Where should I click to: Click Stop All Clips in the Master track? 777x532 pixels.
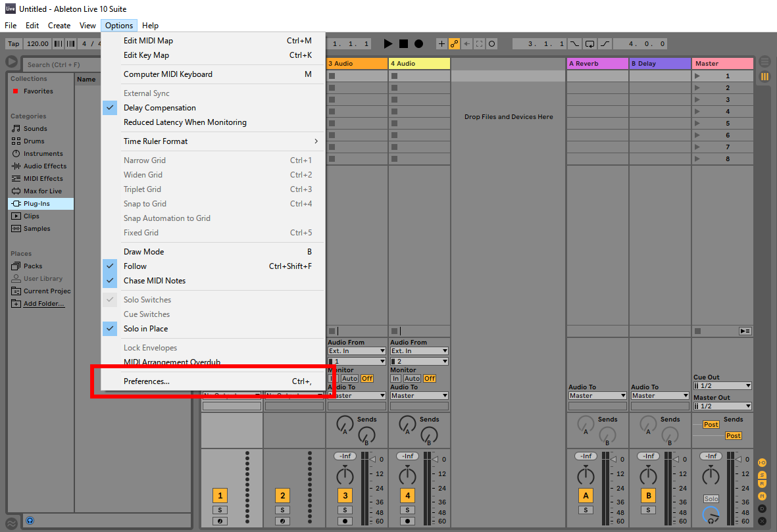(697, 331)
